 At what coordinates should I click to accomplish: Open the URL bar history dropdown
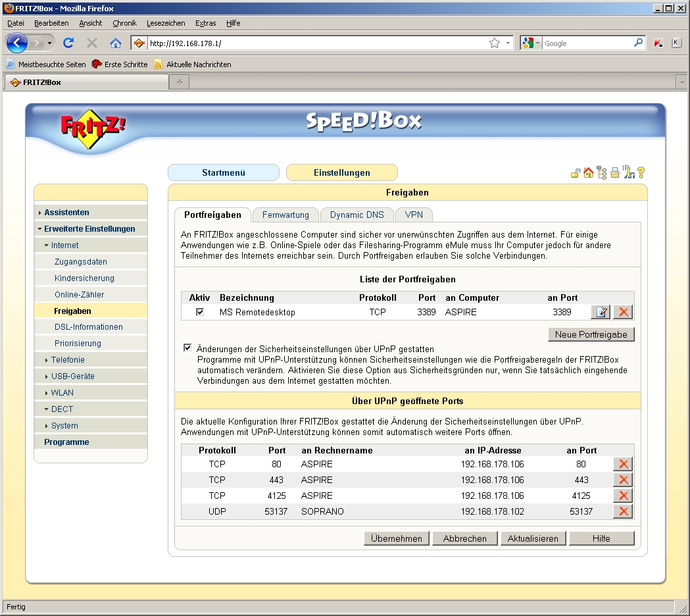tap(508, 43)
